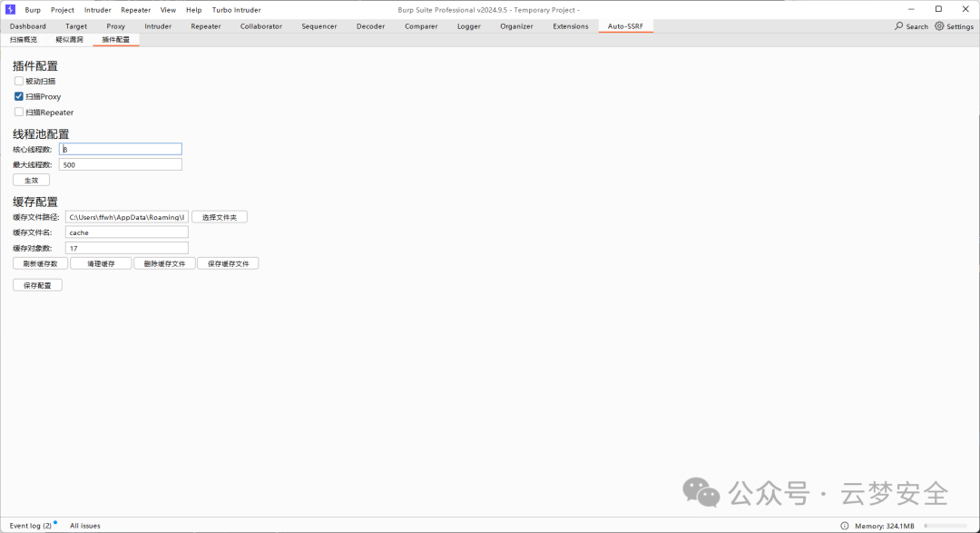Switch to the Dashboard tab

pos(27,26)
